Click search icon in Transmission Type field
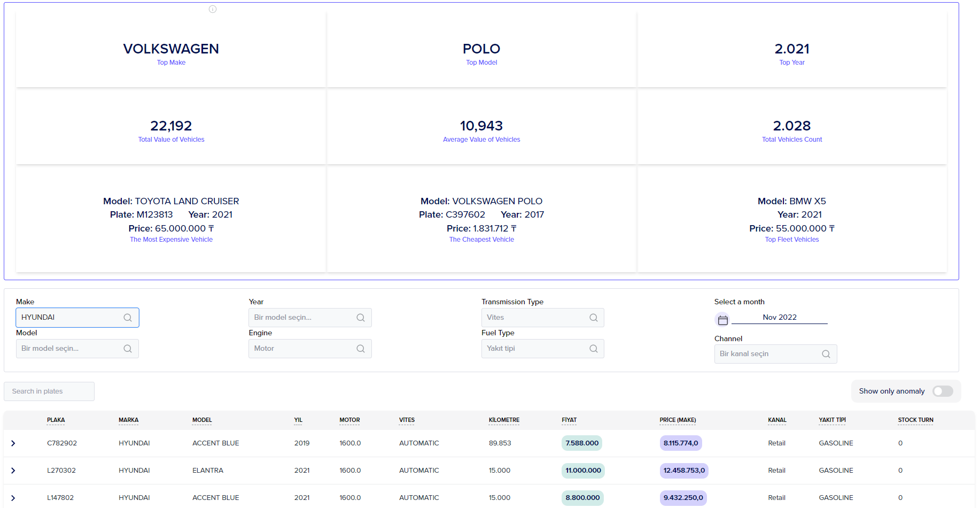 pyautogui.click(x=594, y=318)
